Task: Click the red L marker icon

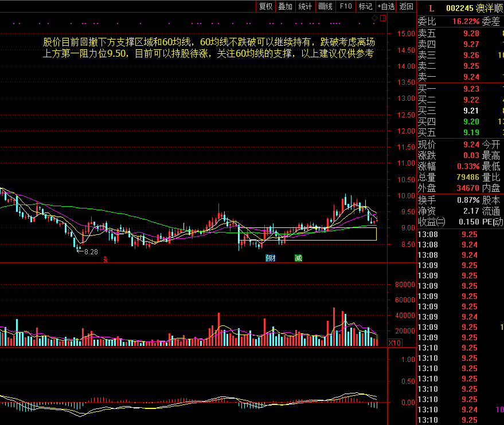Action: pyautogui.click(x=431, y=9)
